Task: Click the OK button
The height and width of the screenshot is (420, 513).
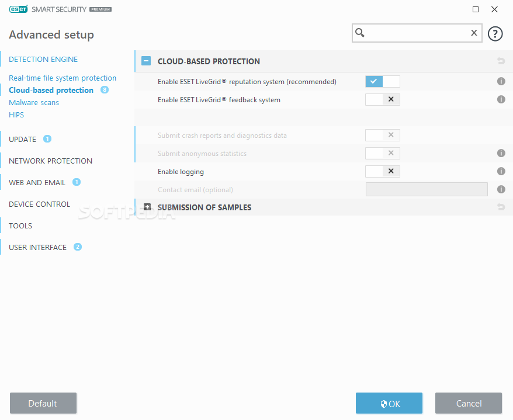Action: tap(389, 403)
